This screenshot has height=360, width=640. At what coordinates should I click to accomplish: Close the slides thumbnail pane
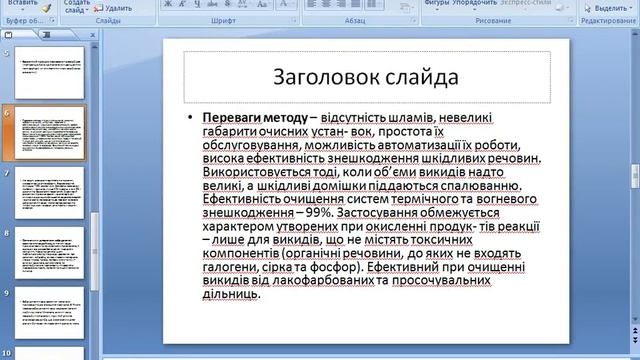tap(93, 35)
